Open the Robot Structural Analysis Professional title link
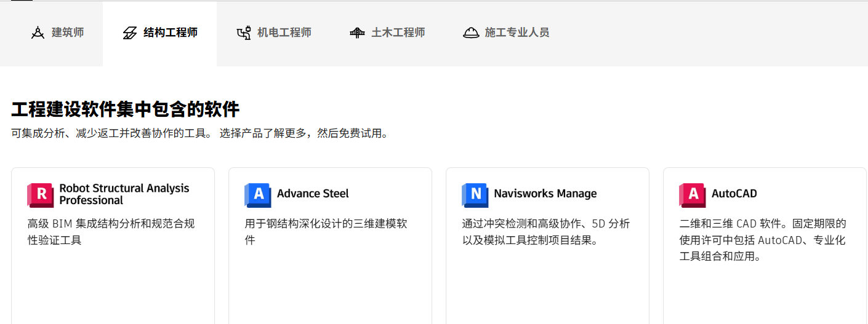 (x=124, y=194)
